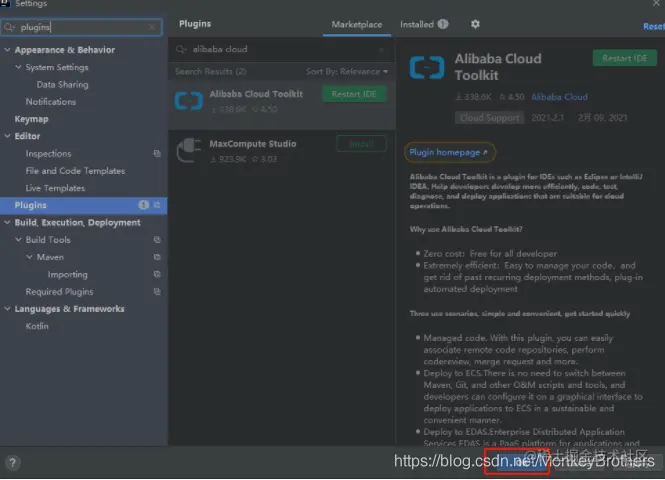
Task: Switch to the Marketplace tab
Action: tap(357, 25)
